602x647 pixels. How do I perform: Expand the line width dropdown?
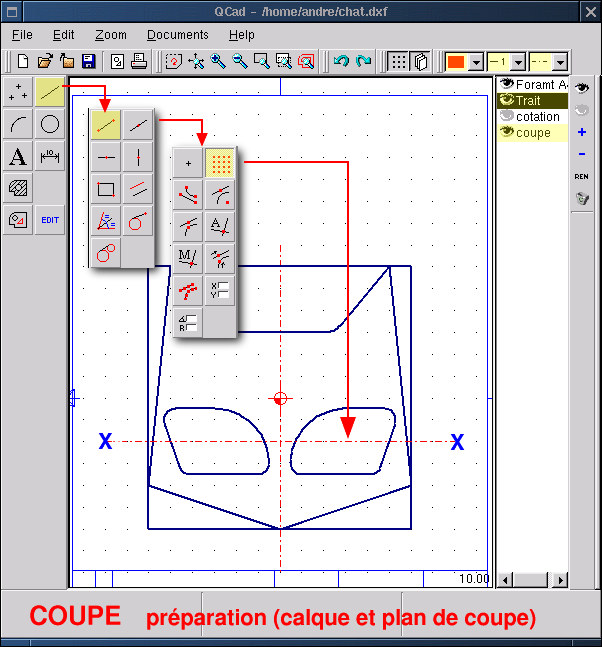pyautogui.click(x=518, y=62)
